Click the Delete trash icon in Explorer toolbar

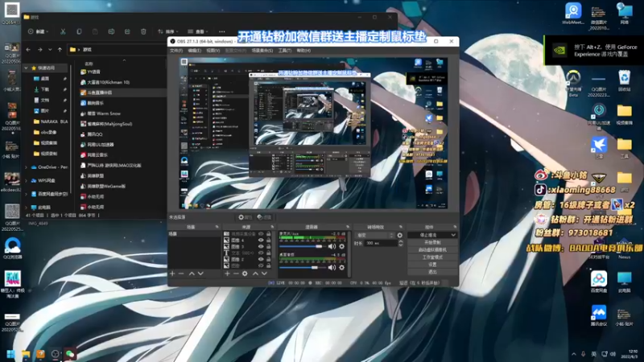tap(143, 31)
